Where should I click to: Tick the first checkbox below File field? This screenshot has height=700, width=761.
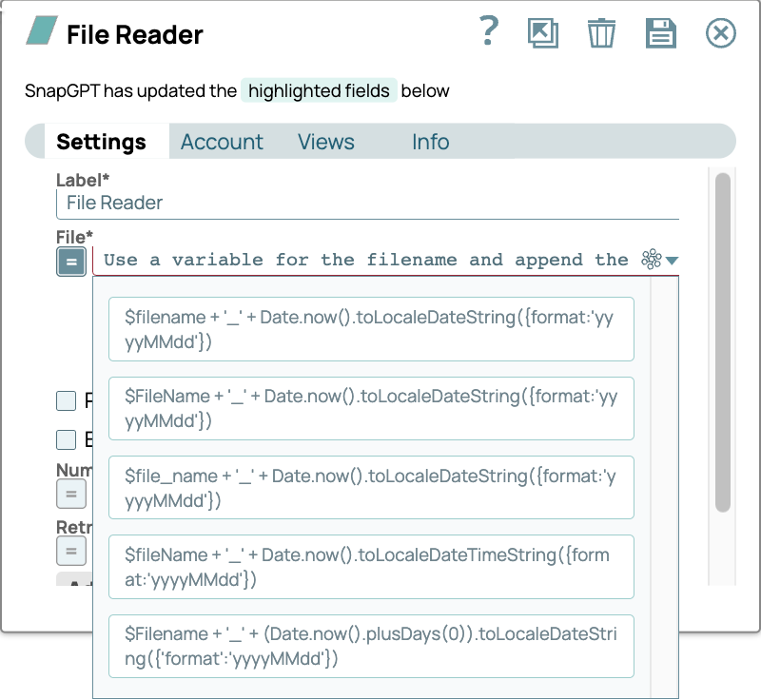pyautogui.click(x=66, y=401)
